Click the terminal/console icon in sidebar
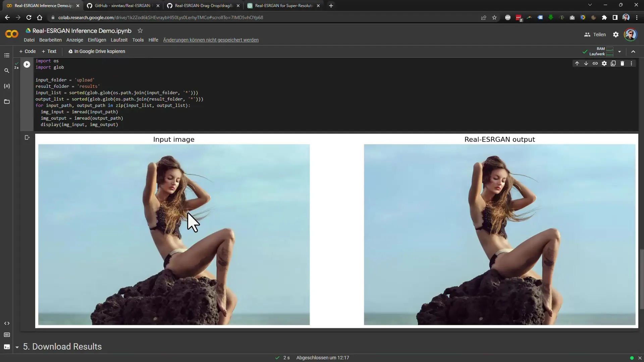The width and height of the screenshot is (644, 362). point(7,347)
